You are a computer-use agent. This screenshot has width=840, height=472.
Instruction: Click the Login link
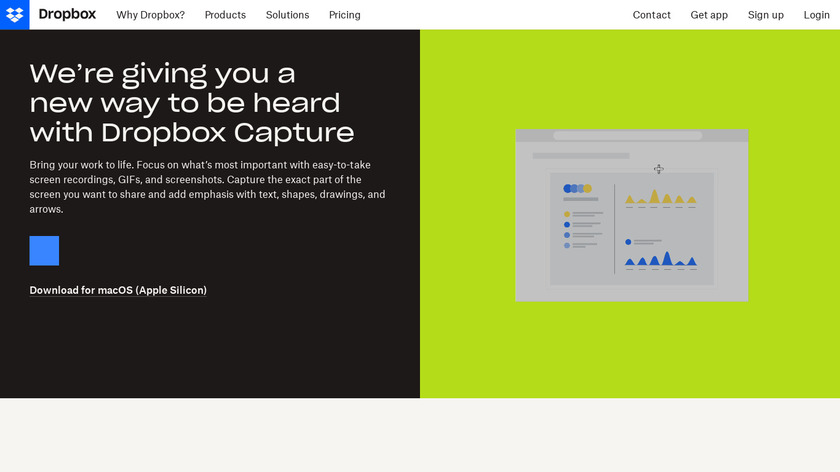pyautogui.click(x=816, y=15)
